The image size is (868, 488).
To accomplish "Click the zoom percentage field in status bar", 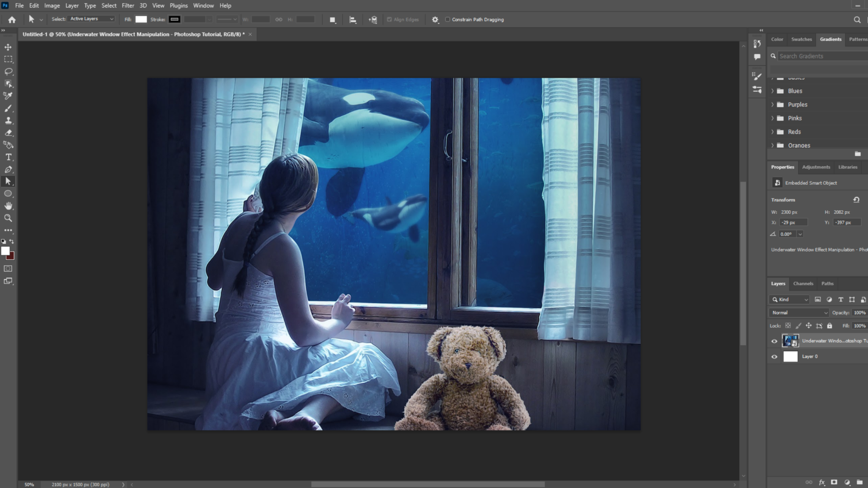I will pos(29,484).
